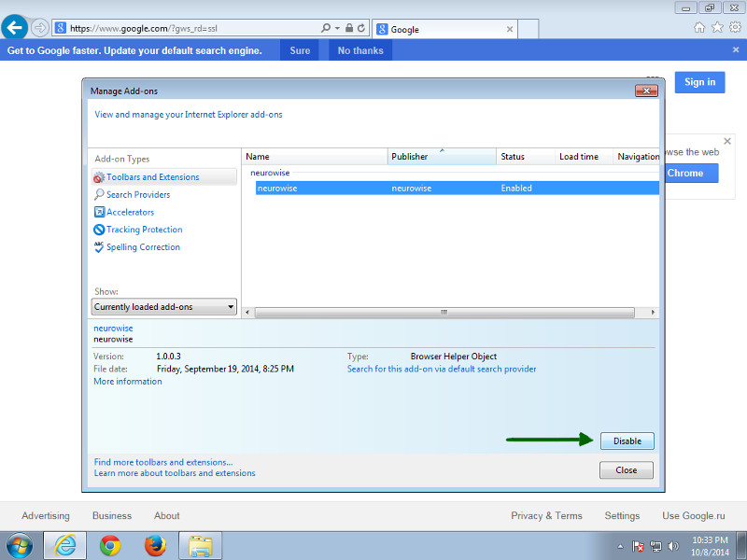Screen dimensions: 747x560
Task: Open address bar search dropdown arrow
Action: [x=336, y=29]
